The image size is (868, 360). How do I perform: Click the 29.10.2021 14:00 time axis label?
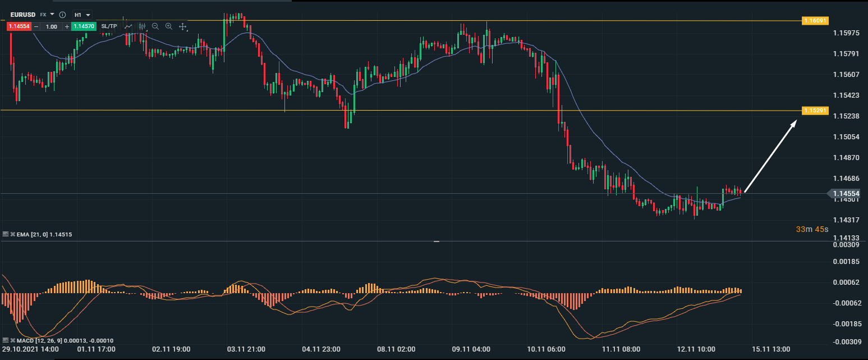[x=30, y=349]
